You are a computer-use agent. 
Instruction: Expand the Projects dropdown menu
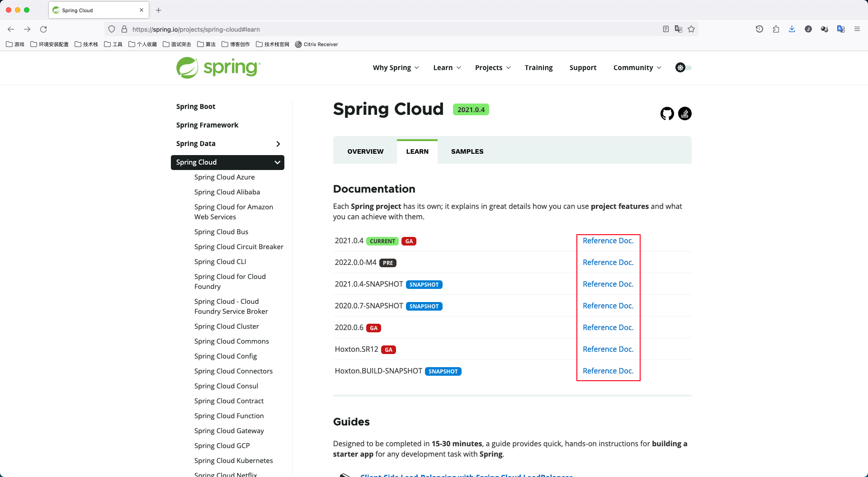click(x=493, y=68)
